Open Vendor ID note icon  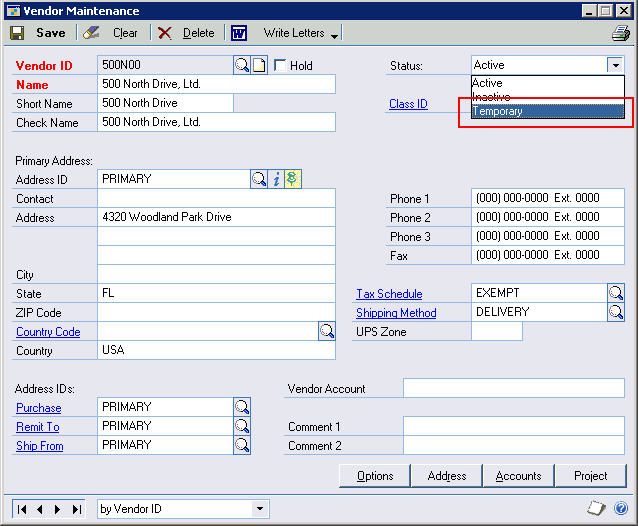coord(259,65)
